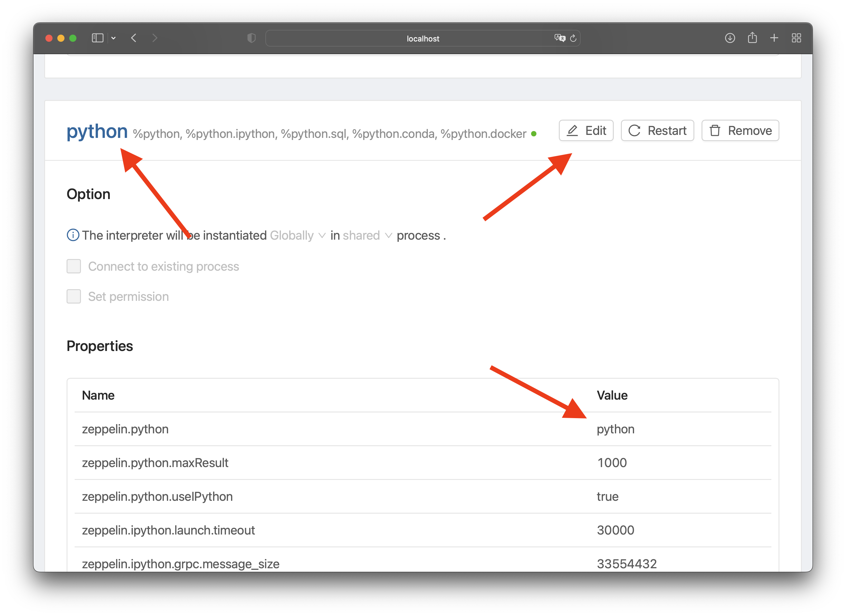
Task: Click the useIPython value true
Action: point(608,497)
